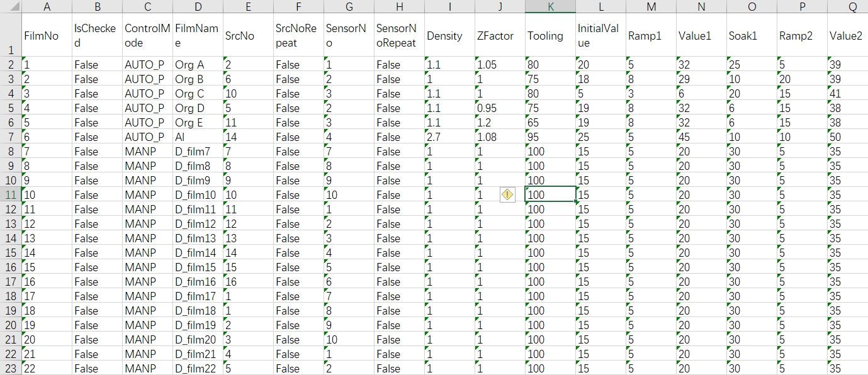868x375 pixels.
Task: Click ZFactor value 1.2 for Org E
Action: click(x=500, y=123)
